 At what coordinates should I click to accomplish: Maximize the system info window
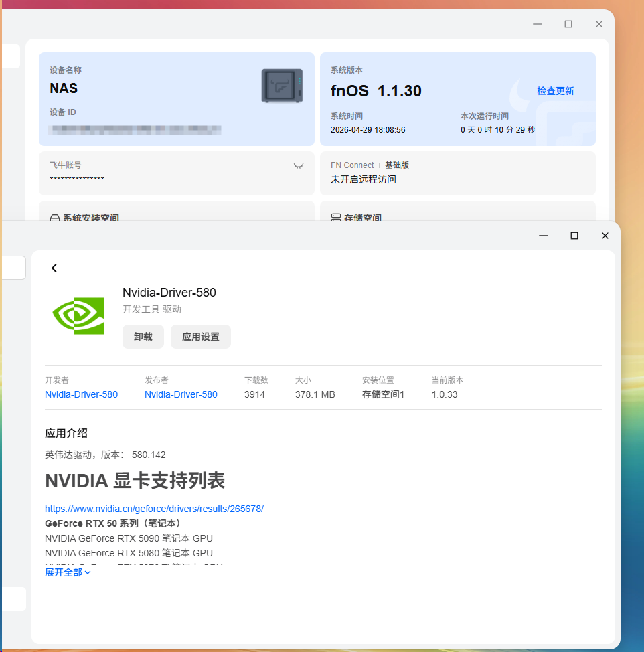tap(568, 24)
